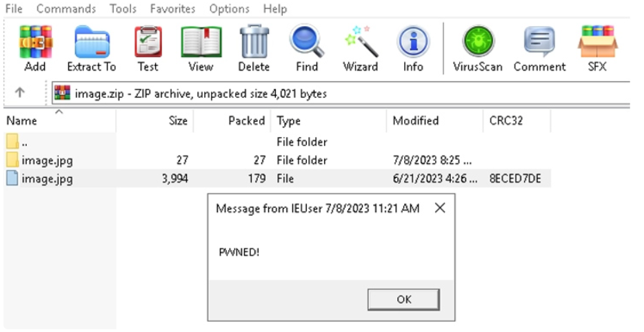
Task: Open the Extract To tool
Action: [92, 48]
